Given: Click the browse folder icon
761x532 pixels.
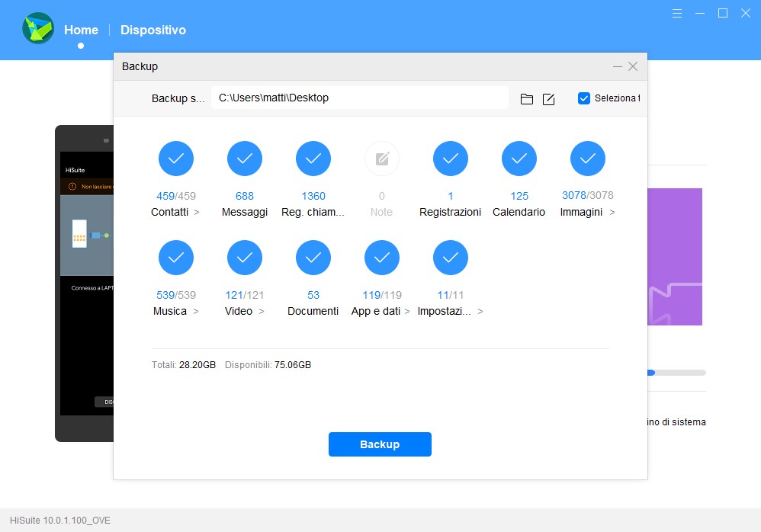Looking at the screenshot, I should (526, 99).
